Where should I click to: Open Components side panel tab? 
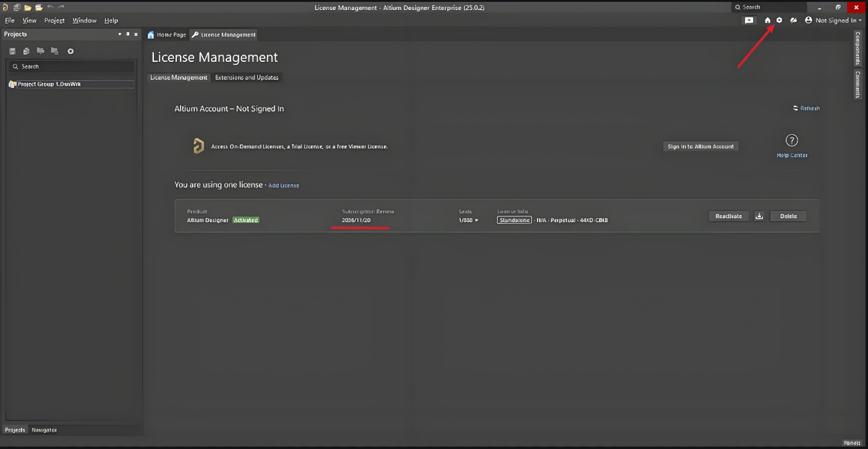click(858, 49)
